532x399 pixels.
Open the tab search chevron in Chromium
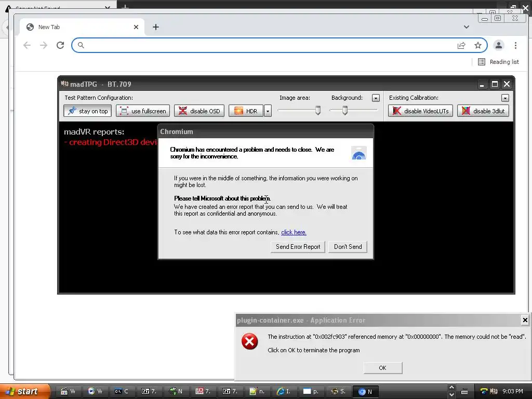[467, 27]
